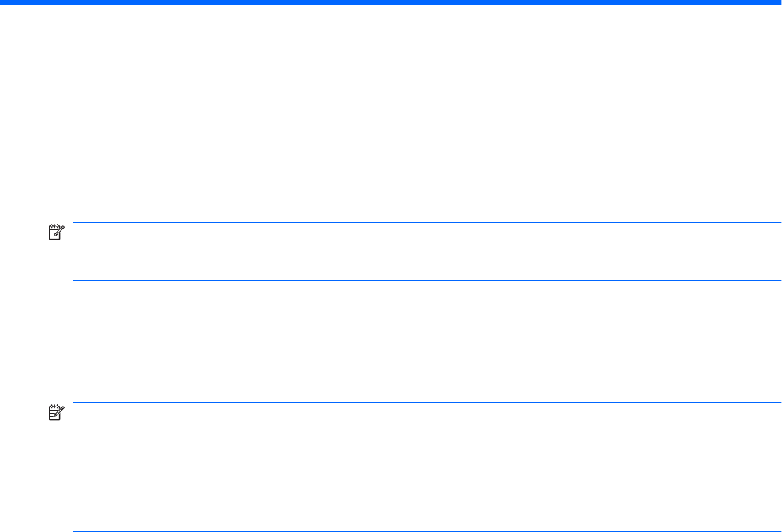Click the lower note pencil icon

[x=54, y=412]
